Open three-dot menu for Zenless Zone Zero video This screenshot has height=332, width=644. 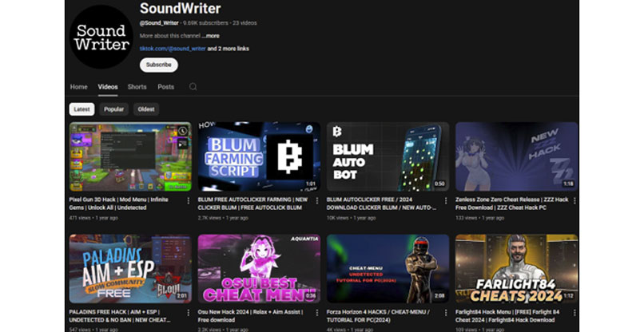tap(576, 201)
